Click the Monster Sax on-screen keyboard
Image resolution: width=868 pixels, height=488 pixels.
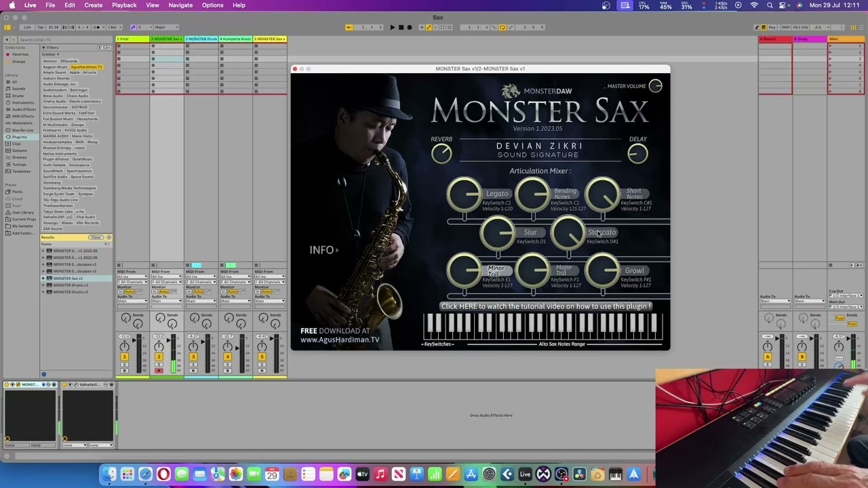[x=542, y=326]
